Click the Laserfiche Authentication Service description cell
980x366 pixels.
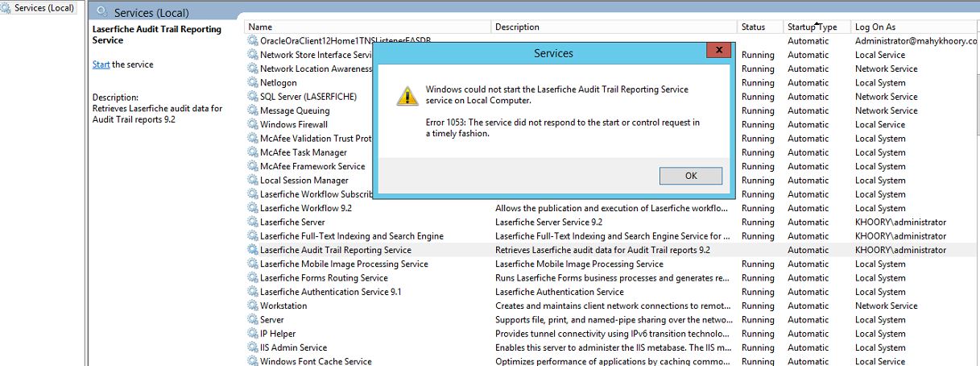coord(559,292)
